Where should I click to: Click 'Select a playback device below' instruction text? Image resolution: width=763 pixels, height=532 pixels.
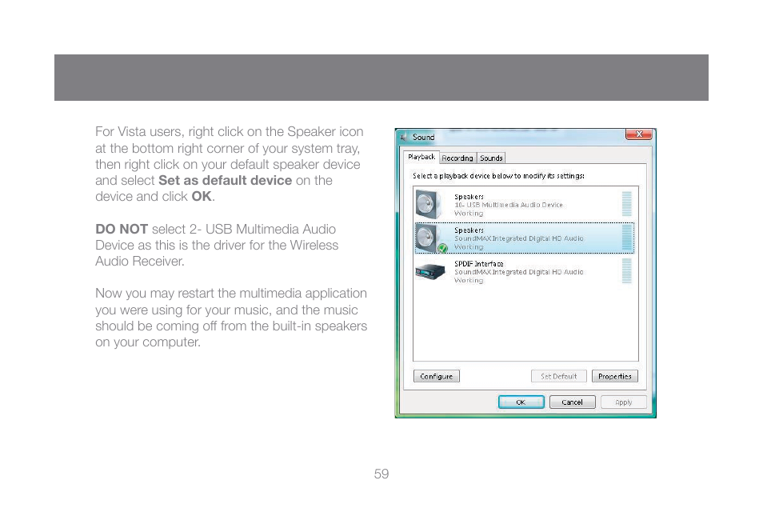pos(498,176)
